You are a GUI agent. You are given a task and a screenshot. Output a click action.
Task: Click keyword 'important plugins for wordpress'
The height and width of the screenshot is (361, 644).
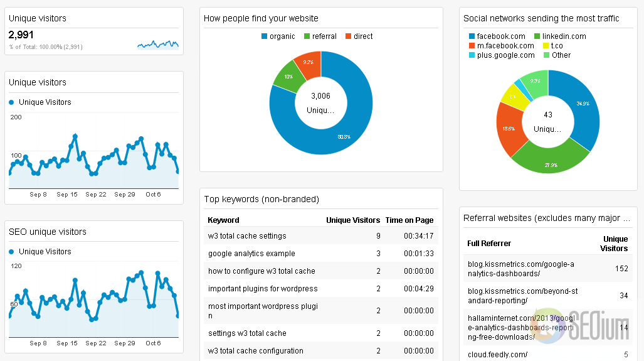[x=263, y=289]
